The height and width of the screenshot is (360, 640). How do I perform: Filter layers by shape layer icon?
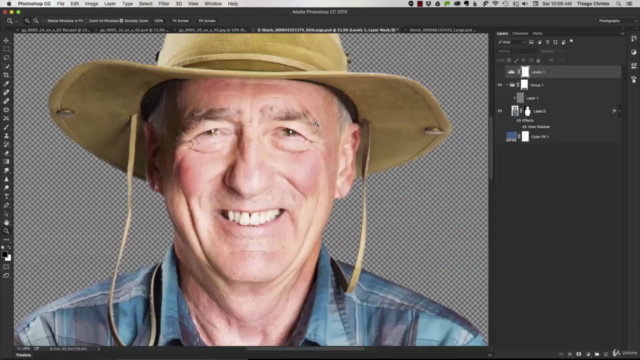pos(556,42)
